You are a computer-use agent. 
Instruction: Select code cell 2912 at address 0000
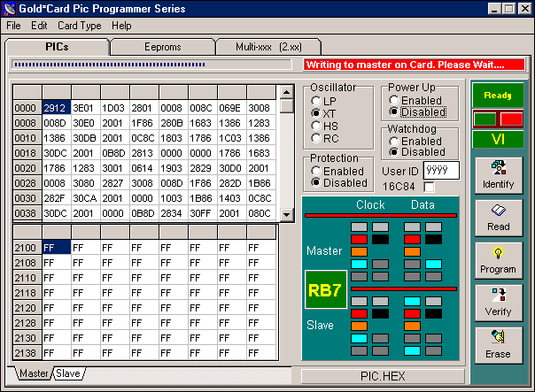pyautogui.click(x=57, y=108)
